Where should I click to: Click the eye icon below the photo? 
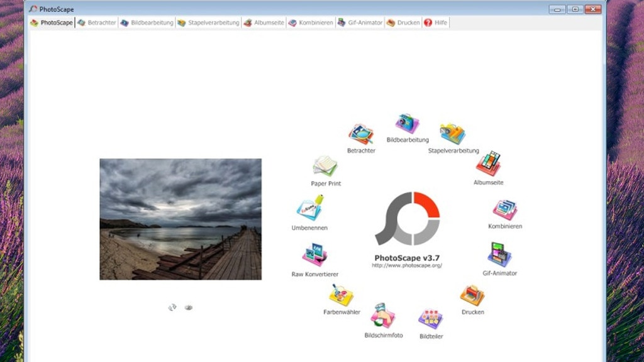pyautogui.click(x=189, y=307)
